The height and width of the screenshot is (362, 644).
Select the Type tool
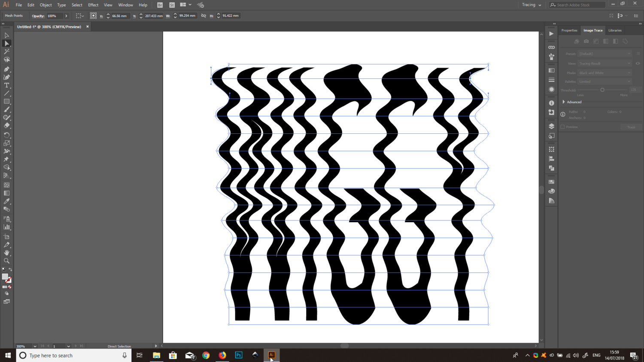pyautogui.click(x=6, y=85)
